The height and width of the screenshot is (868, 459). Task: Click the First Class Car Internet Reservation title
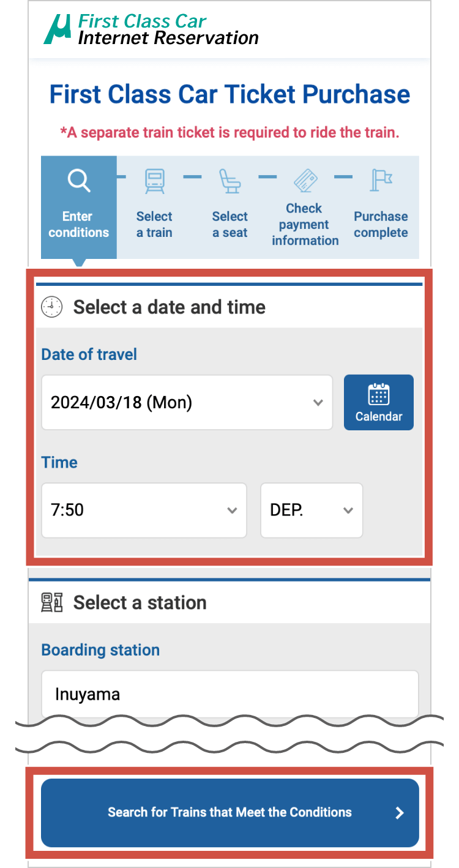[168, 30]
